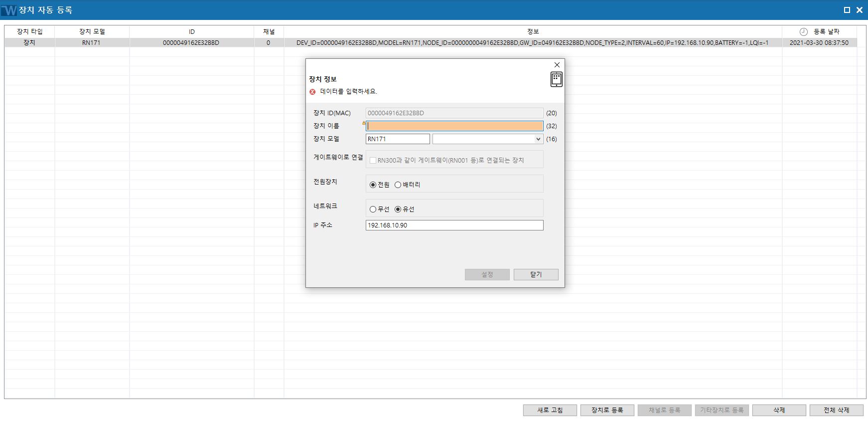Screen dimensions: 868x421
Task: Click the RN171 model text field in dialog
Action: (x=398, y=139)
